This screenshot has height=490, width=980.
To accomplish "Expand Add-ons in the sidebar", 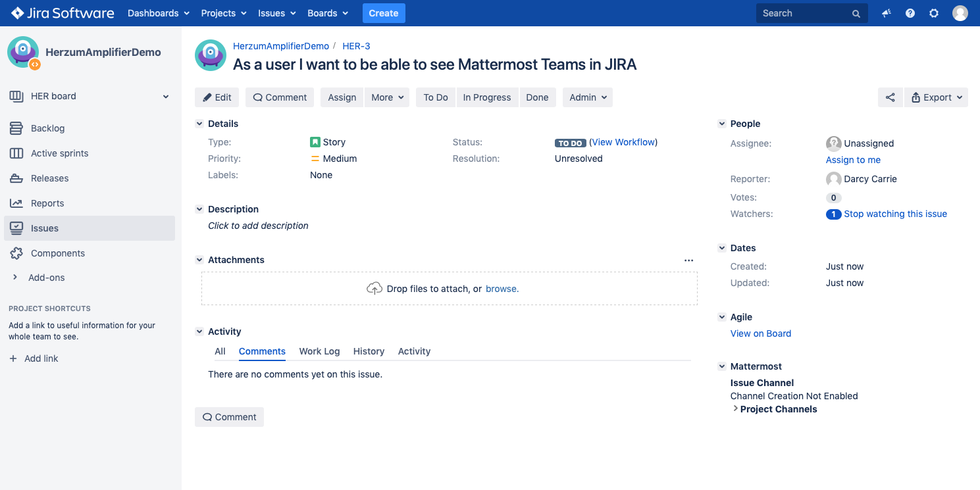I will click(46, 278).
